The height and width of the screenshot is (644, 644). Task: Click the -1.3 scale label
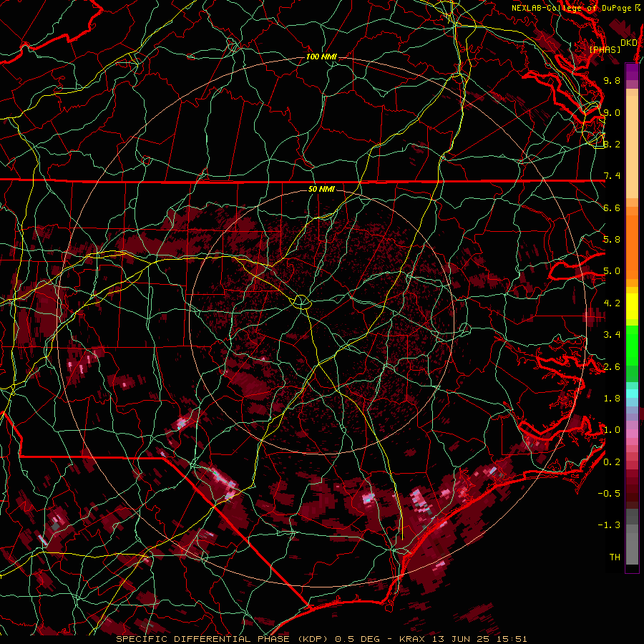click(609, 525)
